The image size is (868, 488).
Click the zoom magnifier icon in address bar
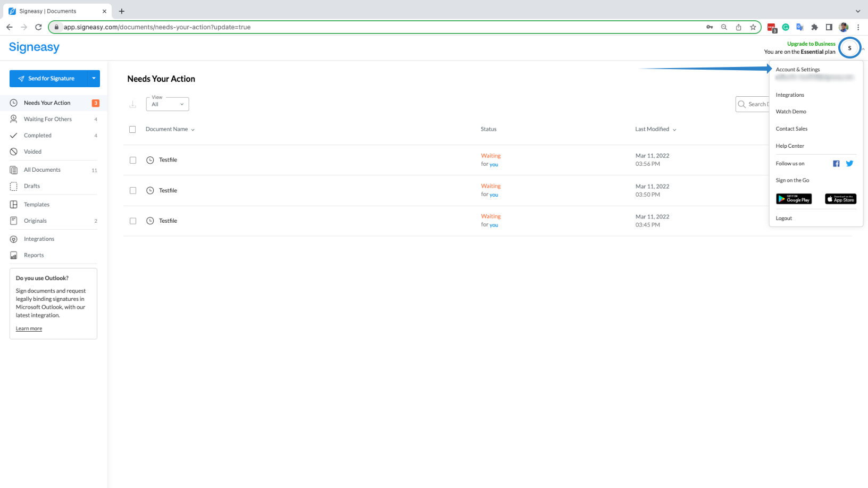click(724, 27)
